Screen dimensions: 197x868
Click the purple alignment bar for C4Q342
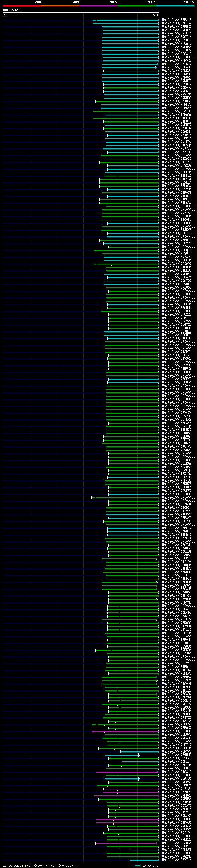tap(127, 772)
